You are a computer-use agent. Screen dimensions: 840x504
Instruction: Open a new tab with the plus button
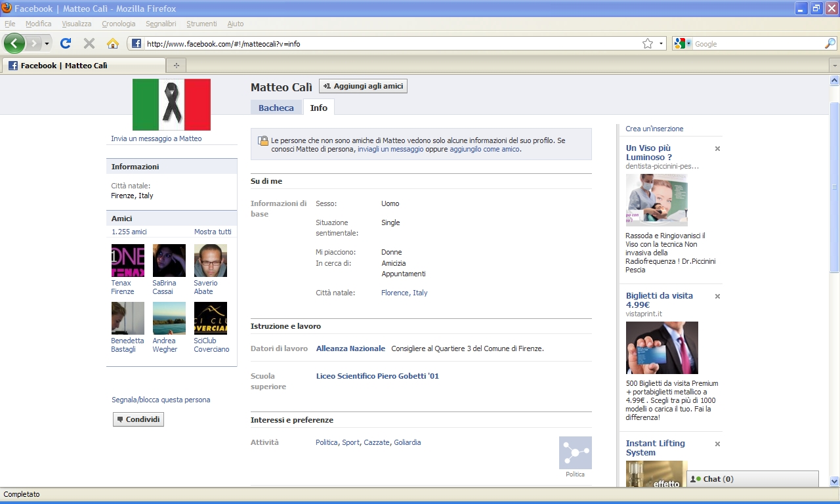[176, 66]
